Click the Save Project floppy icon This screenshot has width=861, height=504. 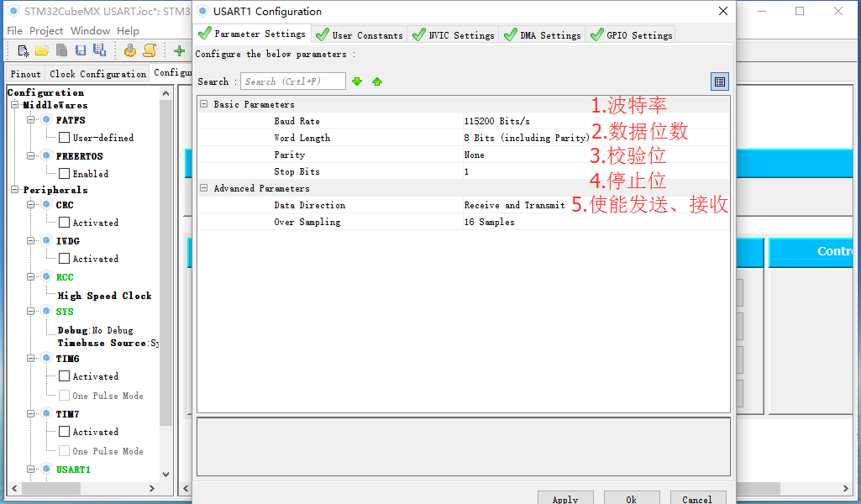81,50
